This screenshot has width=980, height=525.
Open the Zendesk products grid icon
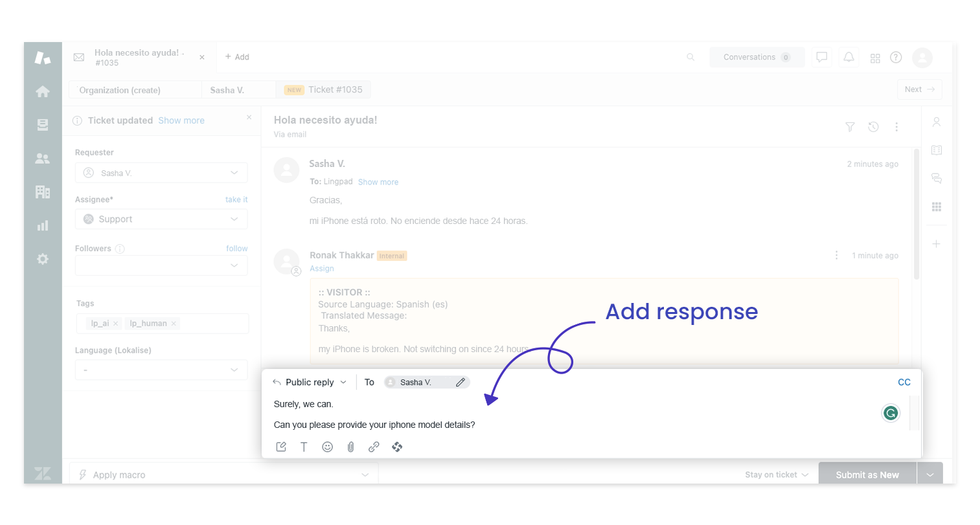[875, 58]
